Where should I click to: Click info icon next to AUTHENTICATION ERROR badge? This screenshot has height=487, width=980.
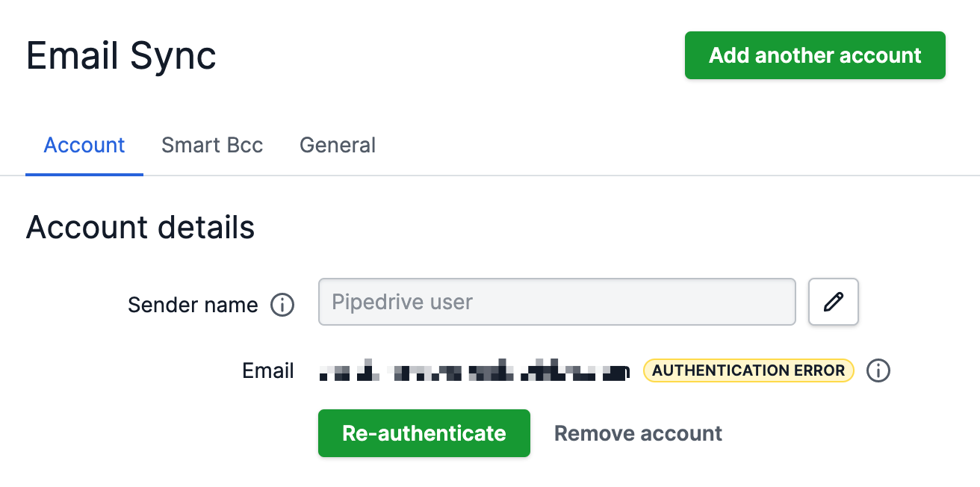click(x=878, y=370)
